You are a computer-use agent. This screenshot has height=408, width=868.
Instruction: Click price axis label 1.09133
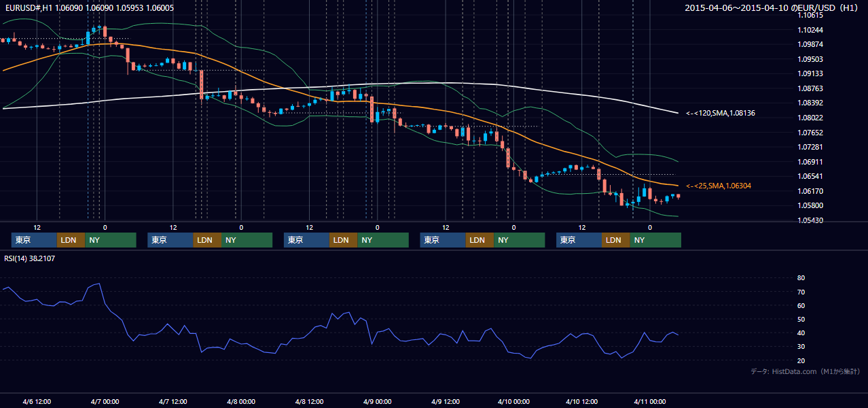click(810, 73)
